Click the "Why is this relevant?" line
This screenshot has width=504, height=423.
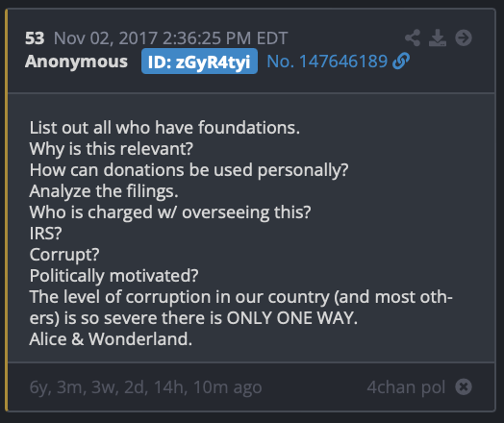[112, 149]
